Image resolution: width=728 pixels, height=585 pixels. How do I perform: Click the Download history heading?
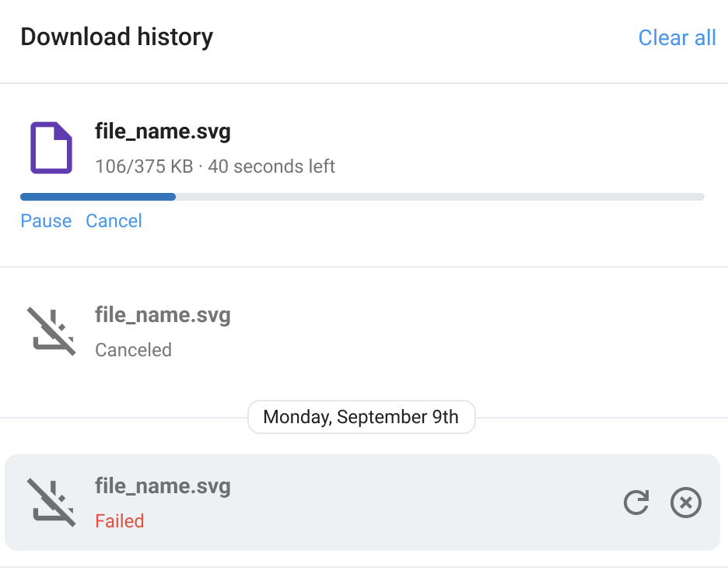coord(117,37)
